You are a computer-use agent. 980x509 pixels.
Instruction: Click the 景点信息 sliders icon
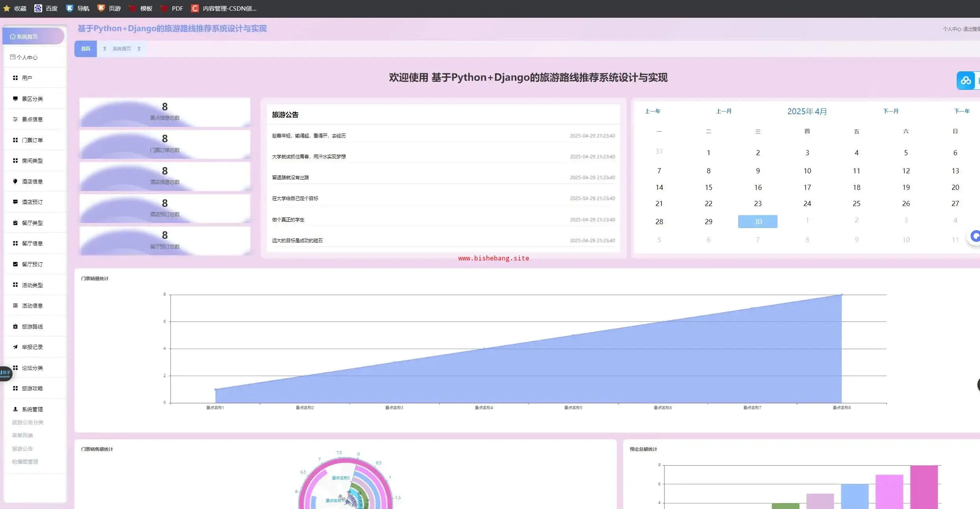(15, 119)
